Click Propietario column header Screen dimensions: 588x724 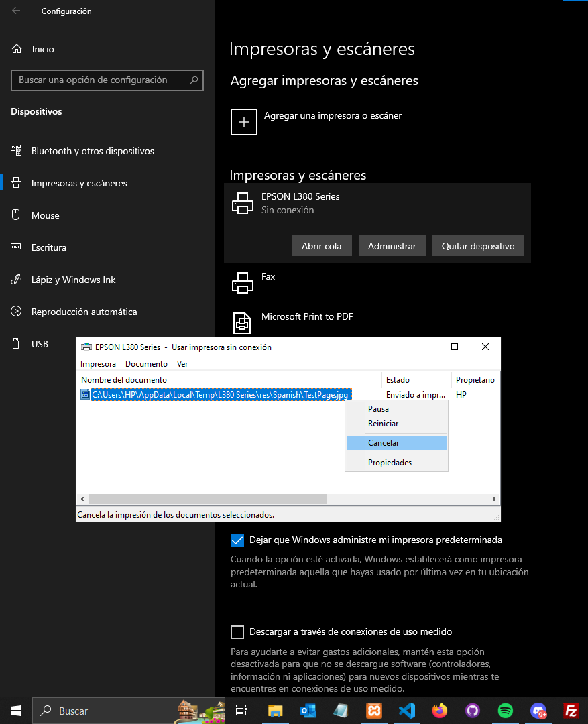pyautogui.click(x=475, y=380)
